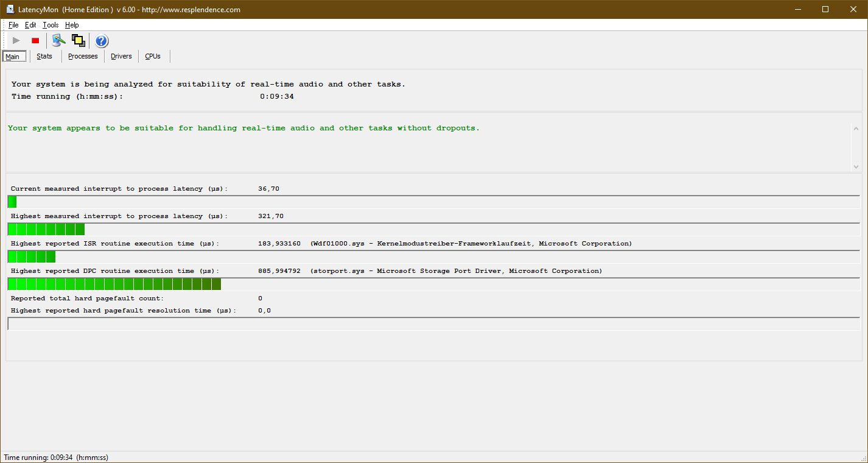Click the hard pagefault count value 0
Screen dimensions: 868x463
tap(261, 299)
